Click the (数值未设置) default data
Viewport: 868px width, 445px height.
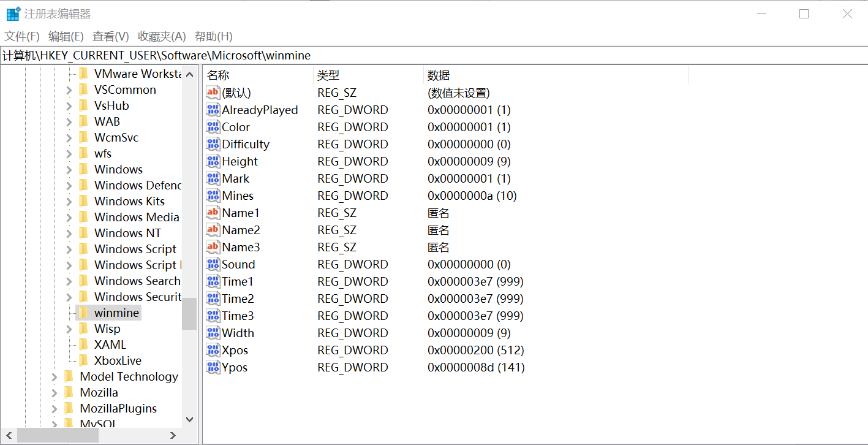click(x=458, y=93)
